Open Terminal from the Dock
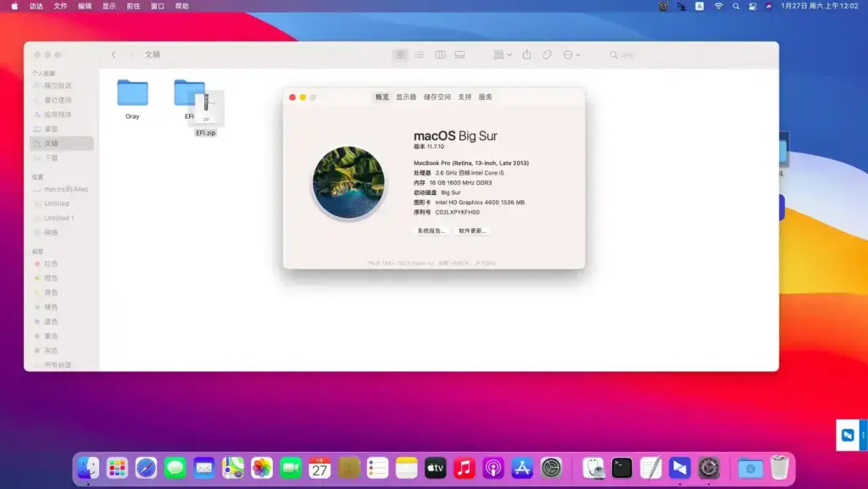Screen dimensions: 868x489 tap(621, 468)
